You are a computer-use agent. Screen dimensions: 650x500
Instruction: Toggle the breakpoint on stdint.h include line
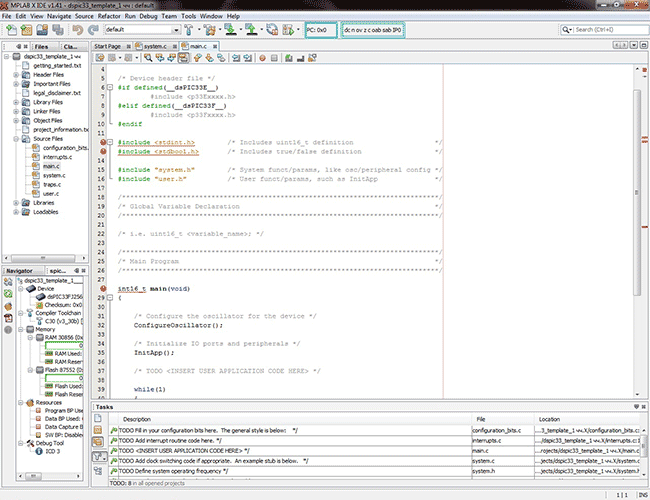103,142
